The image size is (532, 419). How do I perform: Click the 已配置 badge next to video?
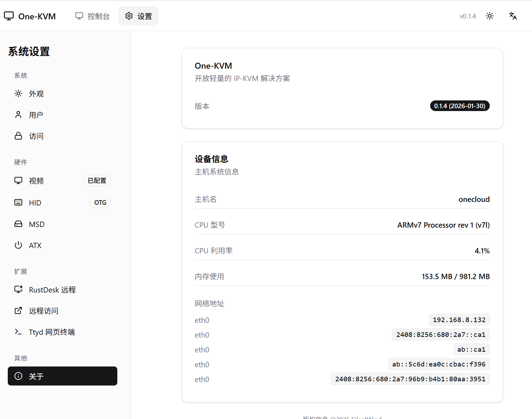coord(97,180)
